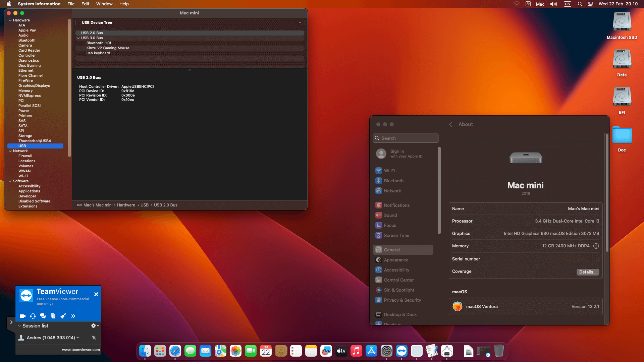The height and width of the screenshot is (362, 644).
Task: Collapse the Network tree in System Information
Action: pyautogui.click(x=10, y=151)
